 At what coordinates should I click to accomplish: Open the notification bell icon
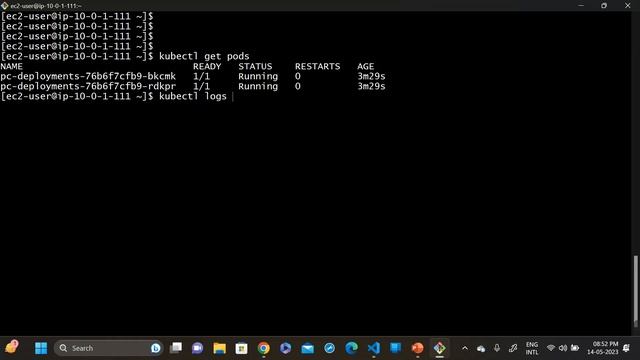[627, 348]
